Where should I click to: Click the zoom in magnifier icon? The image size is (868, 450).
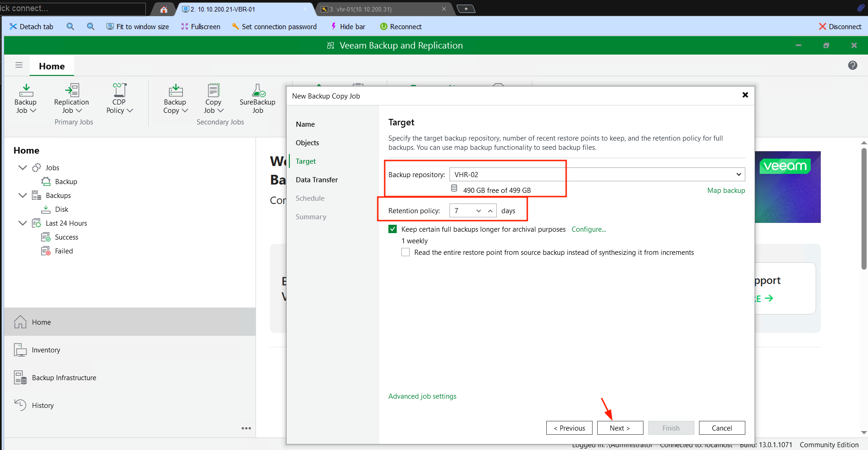coord(70,26)
